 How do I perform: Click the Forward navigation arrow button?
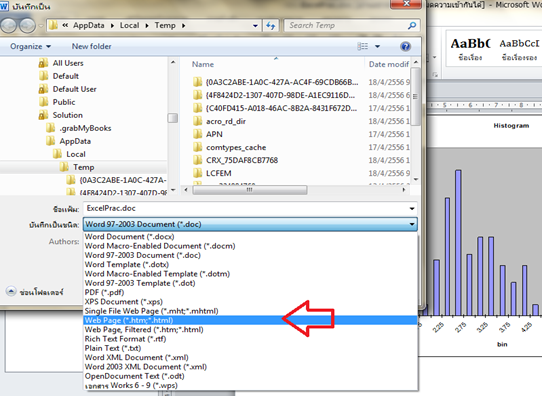click(x=27, y=25)
